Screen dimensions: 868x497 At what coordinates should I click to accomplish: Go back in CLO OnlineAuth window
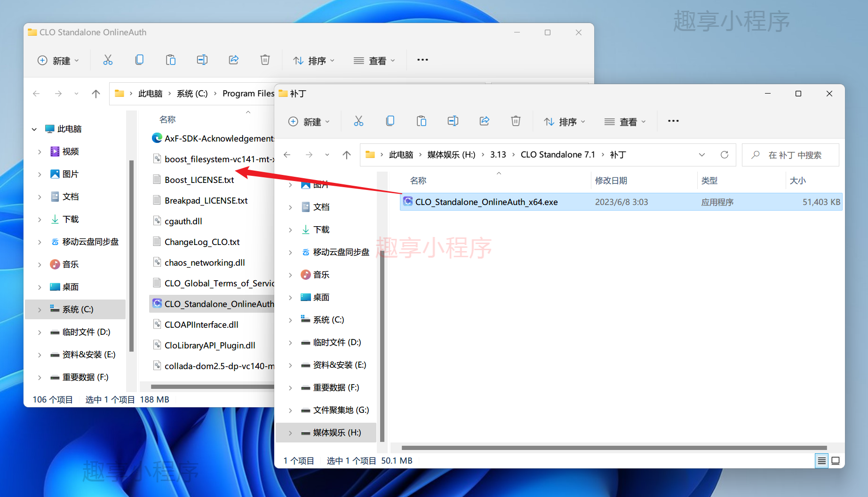(36, 94)
